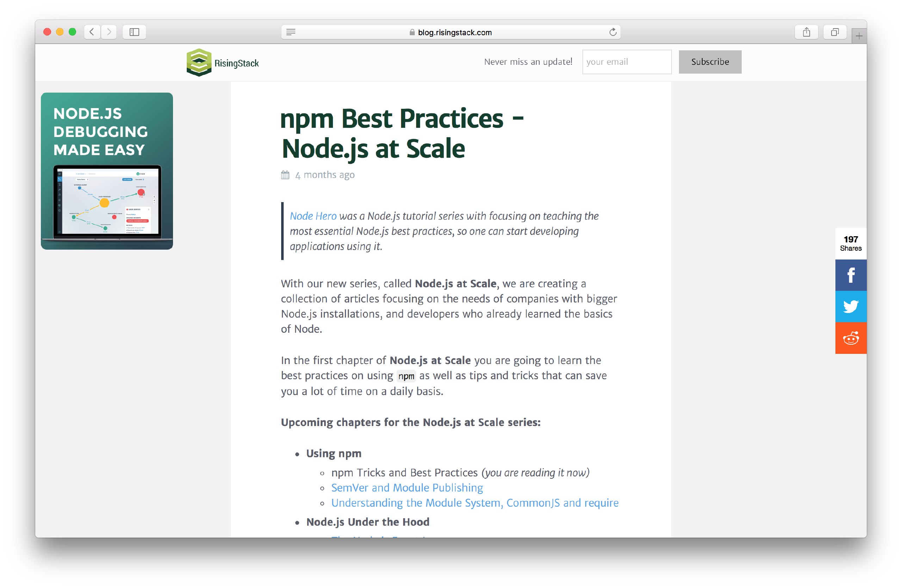Viewport: 902px width, 588px height.
Task: Open SemVer and Module Publishing link
Action: (x=407, y=488)
